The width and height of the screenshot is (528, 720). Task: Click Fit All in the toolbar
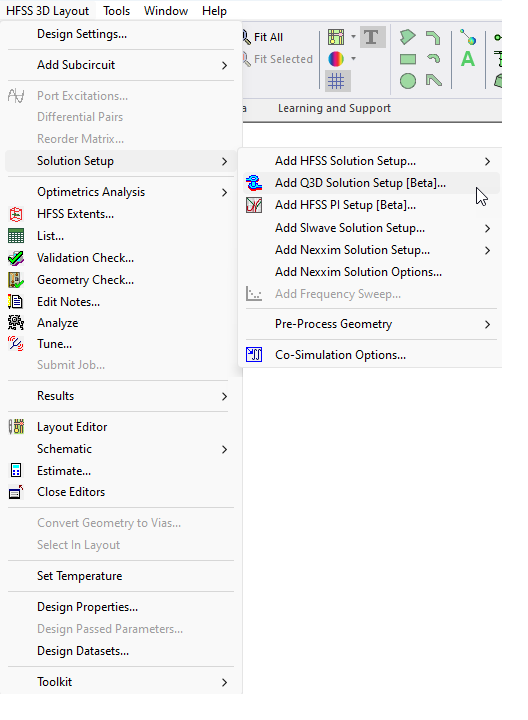[x=263, y=37]
